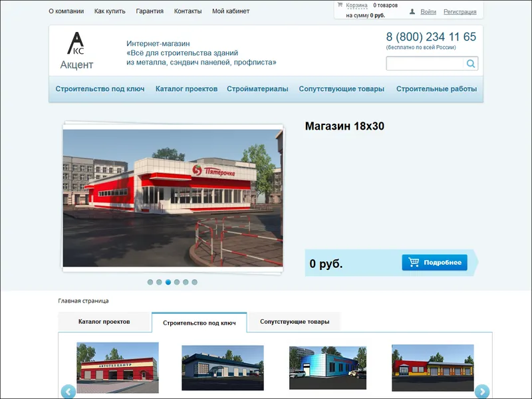Open the blue glass building thumbnail
The width and height of the screenshot is (532, 399).
pos(328,368)
